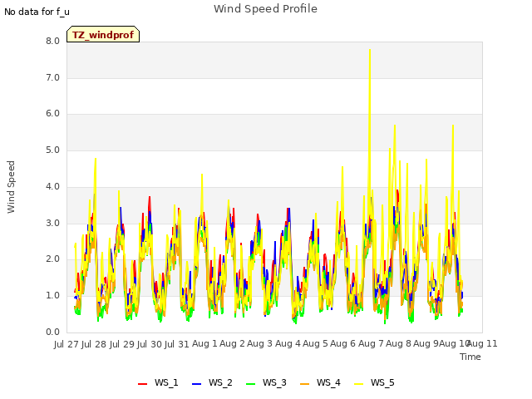The width and height of the screenshot is (532, 399).
Task: Click the tallest yellow WS_5 spike near 7.8
Action: (x=370, y=50)
